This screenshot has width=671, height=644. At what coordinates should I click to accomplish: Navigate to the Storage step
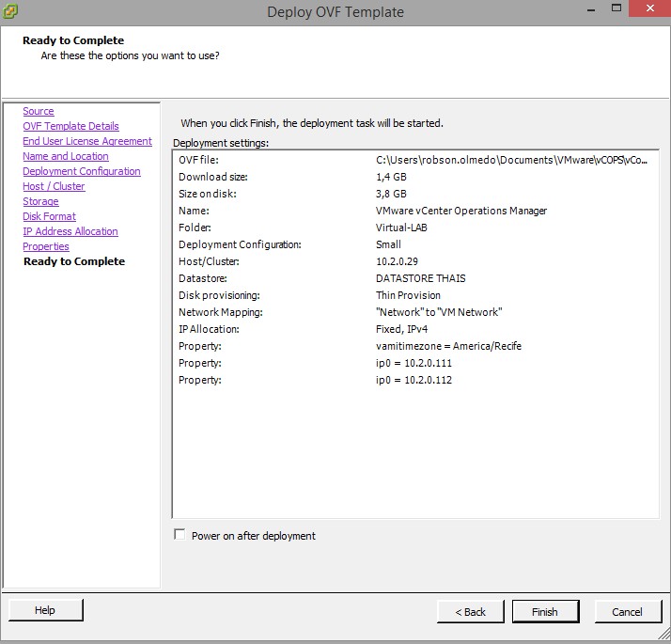(40, 201)
